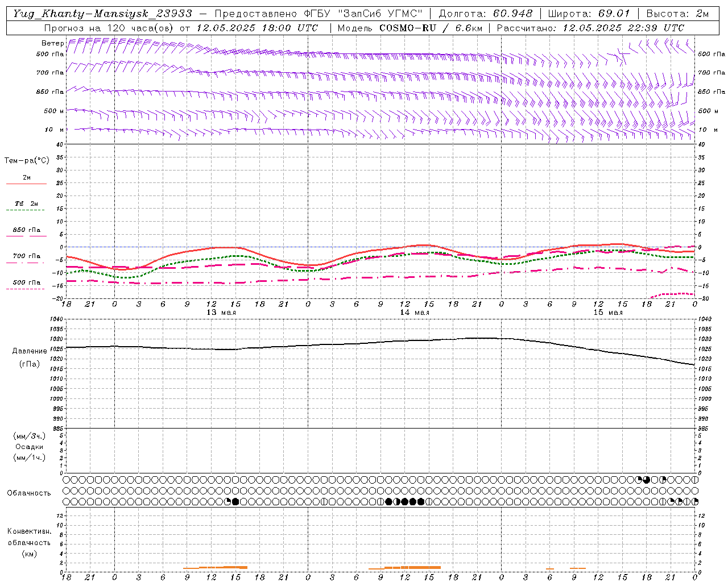Click the Тем-ра(°C) axis title
The image size is (728, 582).
[27, 161]
